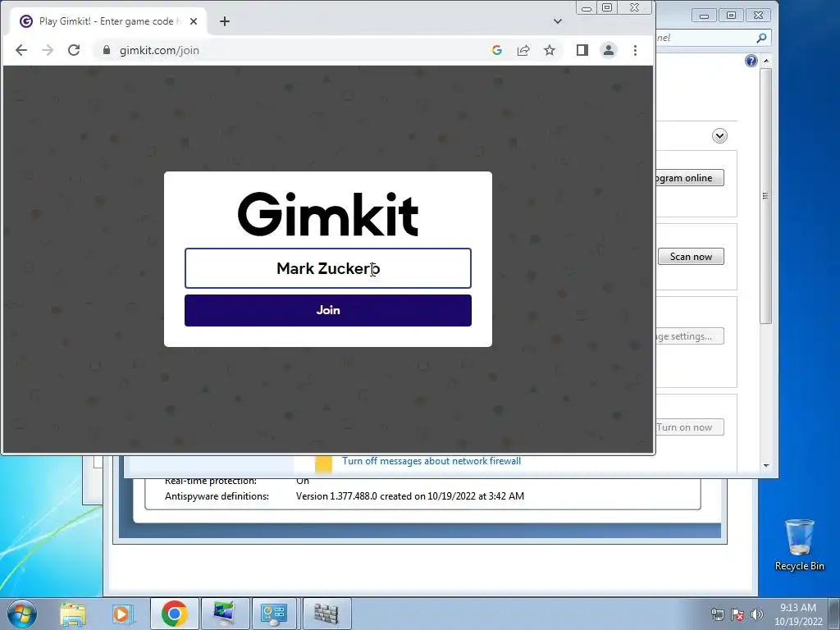Share this page using the share icon
840x630 pixels.
coord(523,50)
